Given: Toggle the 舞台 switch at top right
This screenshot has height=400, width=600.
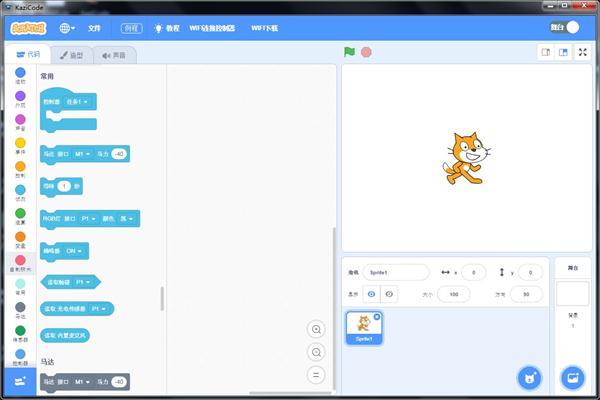Looking at the screenshot, I should [x=564, y=27].
